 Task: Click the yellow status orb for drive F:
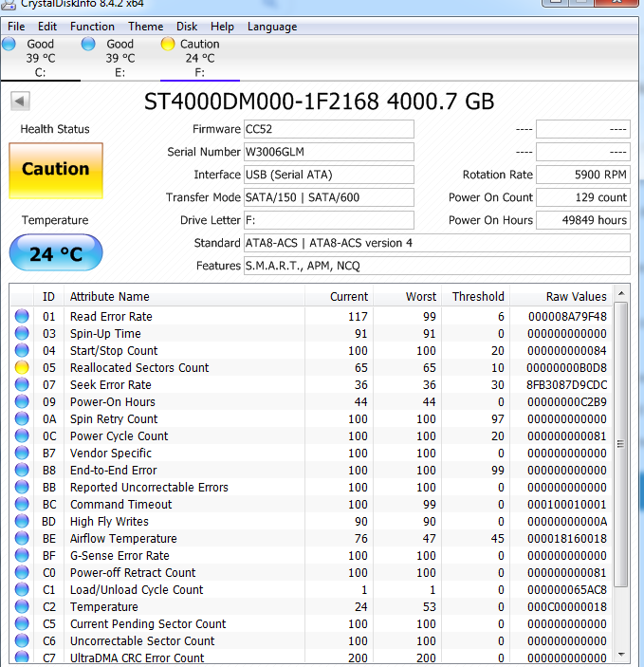168,44
